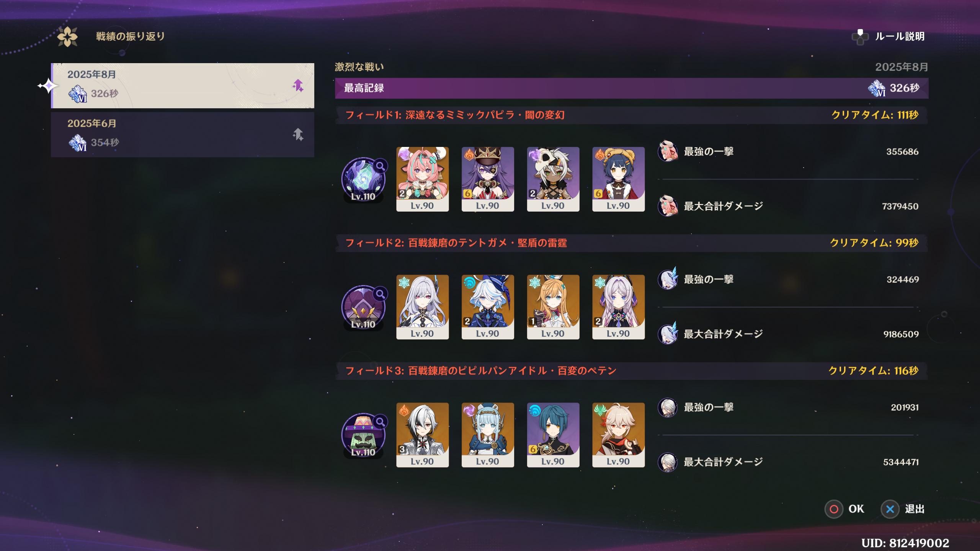Click the 最高記録 purple banner
The width and height of the screenshot is (980, 551).
tap(632, 88)
